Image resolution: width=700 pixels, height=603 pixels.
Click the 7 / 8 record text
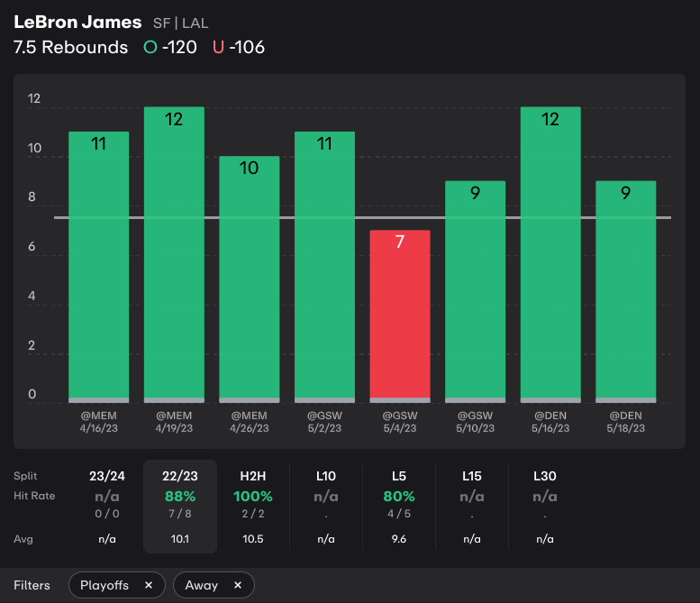(180, 514)
